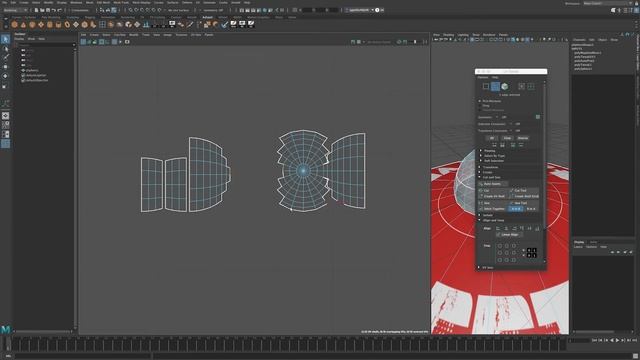Select the arrow Select tool in toolbox

pyautogui.click(x=5, y=39)
